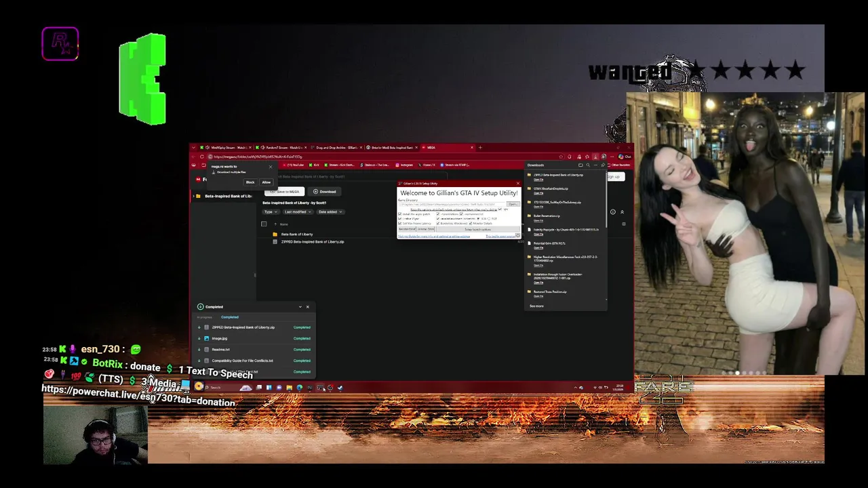868x488 pixels.
Task: Click the MEGA double-chevron collapse icon
Action: pos(622,212)
